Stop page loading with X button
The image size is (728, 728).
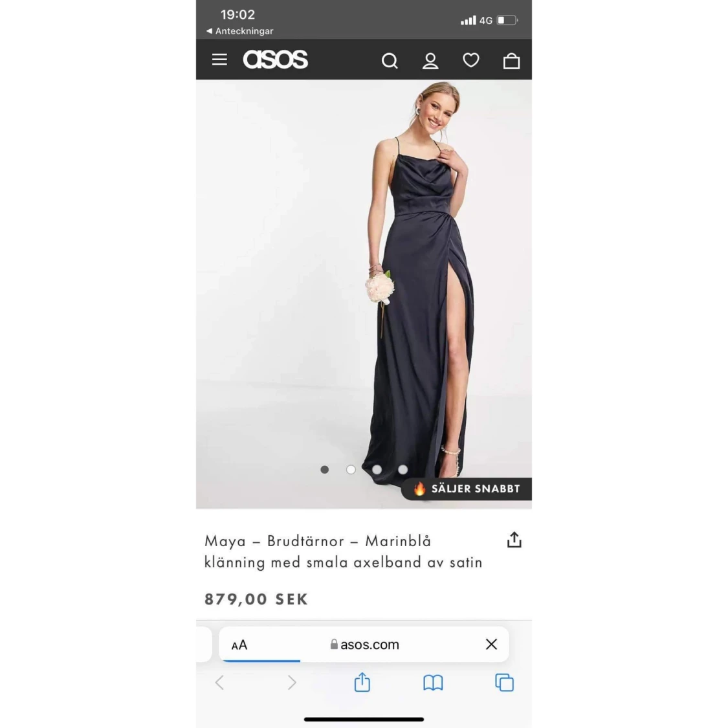[491, 644]
